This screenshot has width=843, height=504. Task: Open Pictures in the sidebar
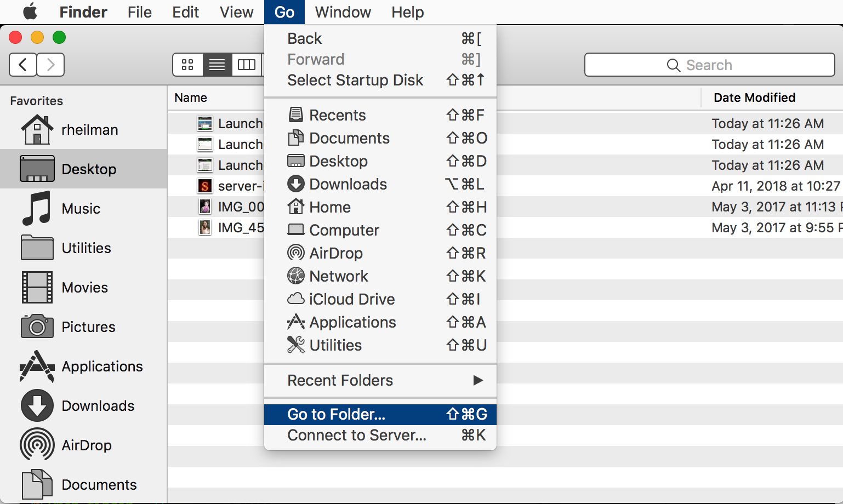[83, 327]
